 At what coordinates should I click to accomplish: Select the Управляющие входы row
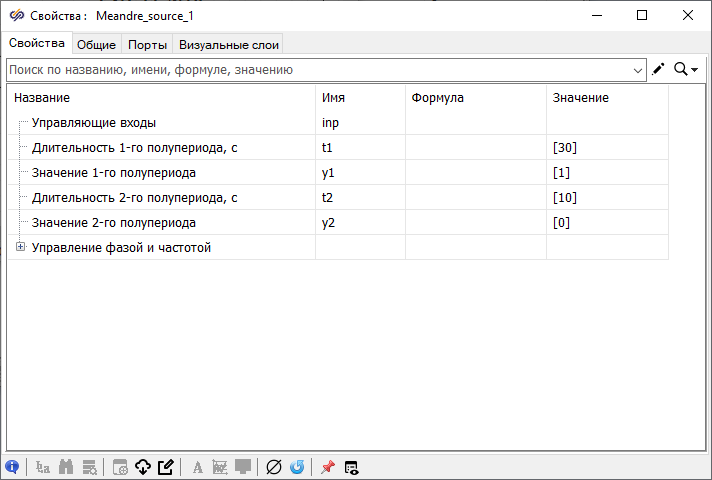tap(94, 123)
